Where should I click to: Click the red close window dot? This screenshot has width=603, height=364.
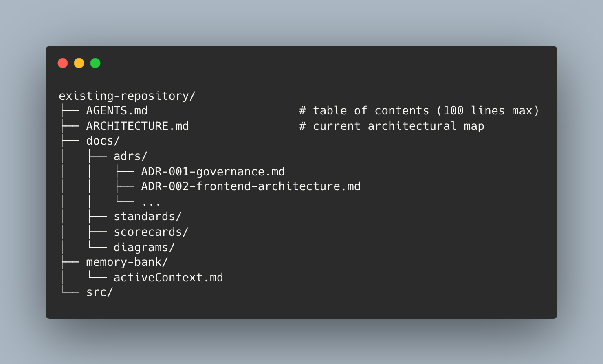click(63, 63)
